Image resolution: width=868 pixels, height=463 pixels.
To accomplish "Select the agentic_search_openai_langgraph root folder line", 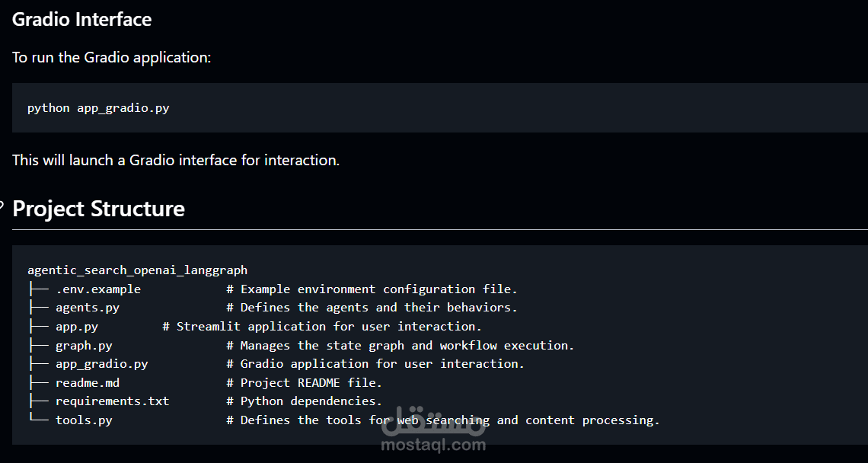I will [137, 270].
